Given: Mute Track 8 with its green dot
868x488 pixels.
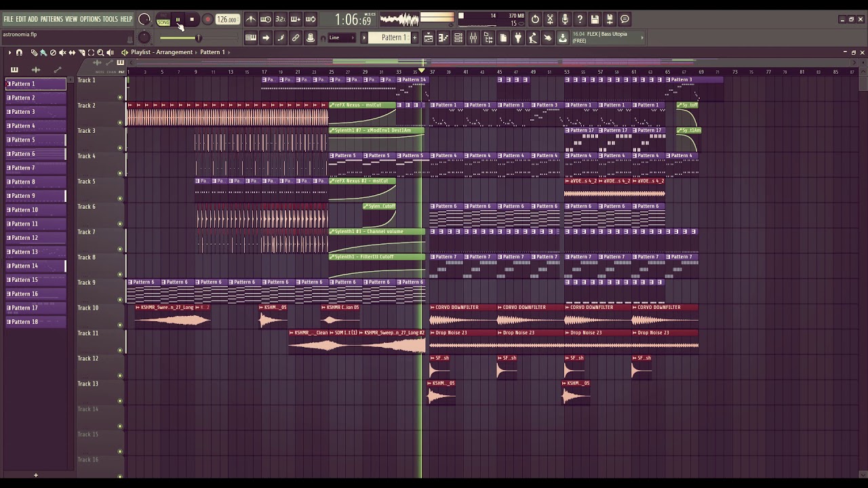Looking at the screenshot, I should point(121,274).
